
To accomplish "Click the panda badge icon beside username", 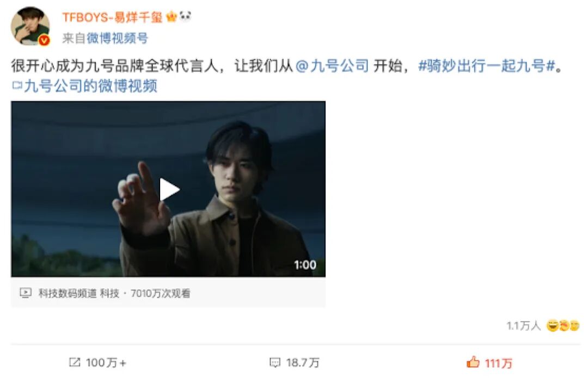I will (x=185, y=16).
